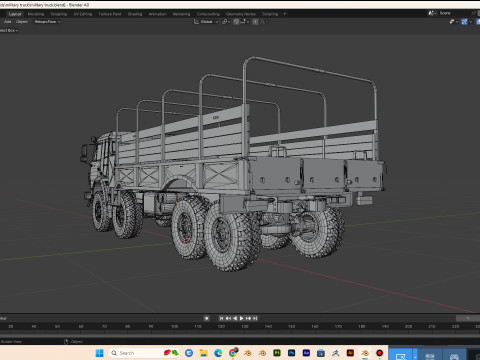Screen dimensions: 480x360
Task: Open Google Chrome from taskbar
Action: pos(233,353)
